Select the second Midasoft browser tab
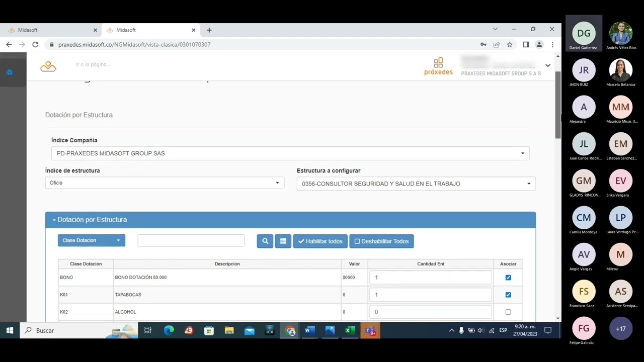Image resolution: width=644 pixels, height=362 pixels. coord(150,30)
